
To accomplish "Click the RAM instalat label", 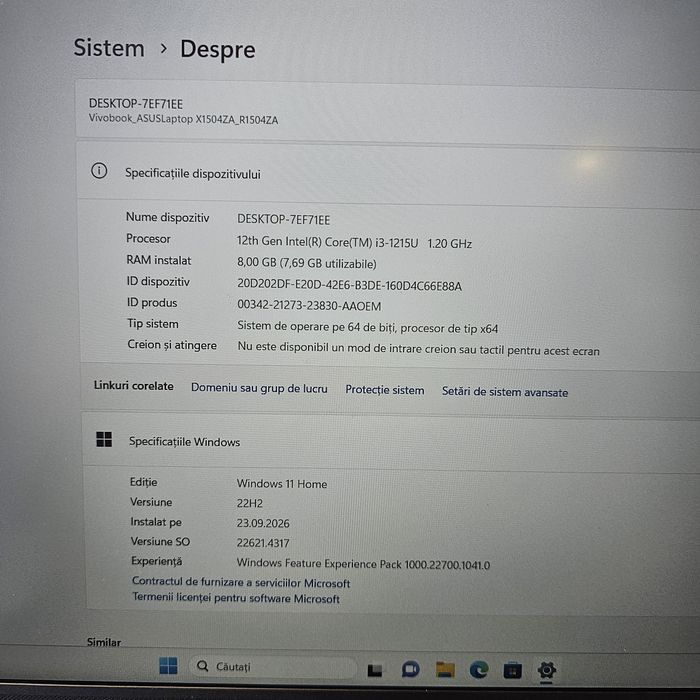I will click(158, 260).
